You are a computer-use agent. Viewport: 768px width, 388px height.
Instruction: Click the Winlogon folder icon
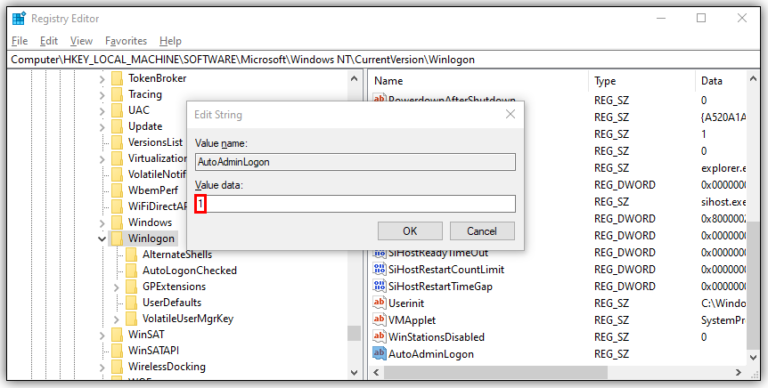coord(117,239)
